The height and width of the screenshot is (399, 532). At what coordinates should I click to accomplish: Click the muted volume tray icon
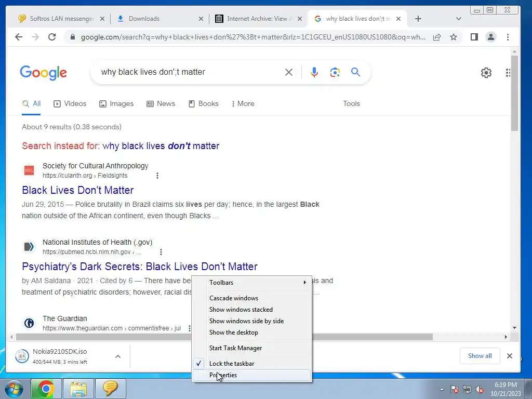480,389
